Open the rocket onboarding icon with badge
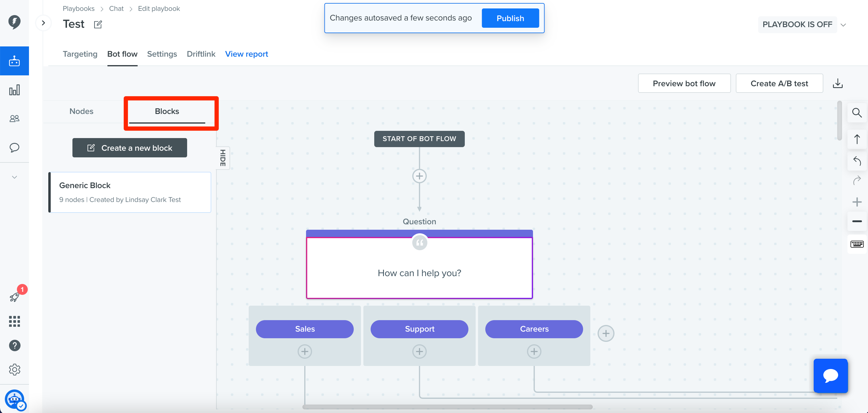868x413 pixels. click(14, 297)
